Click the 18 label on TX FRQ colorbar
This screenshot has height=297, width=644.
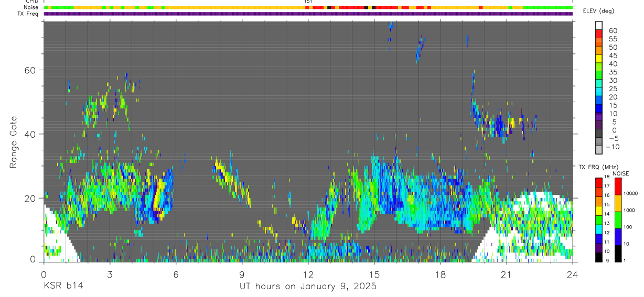(606, 177)
